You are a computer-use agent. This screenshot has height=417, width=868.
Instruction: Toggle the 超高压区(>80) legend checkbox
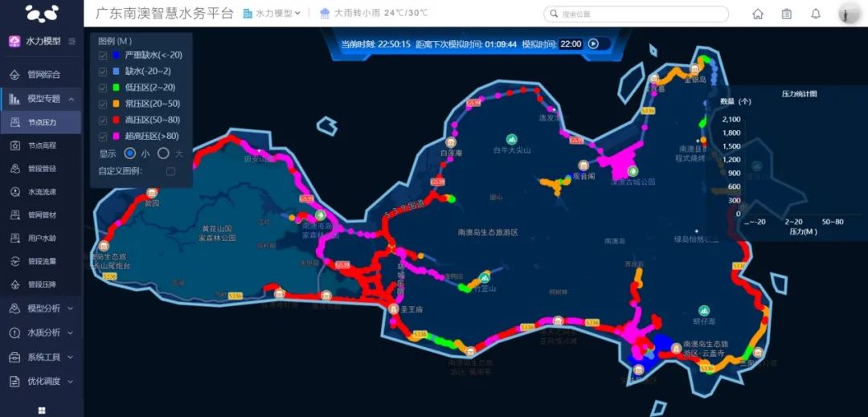point(102,136)
